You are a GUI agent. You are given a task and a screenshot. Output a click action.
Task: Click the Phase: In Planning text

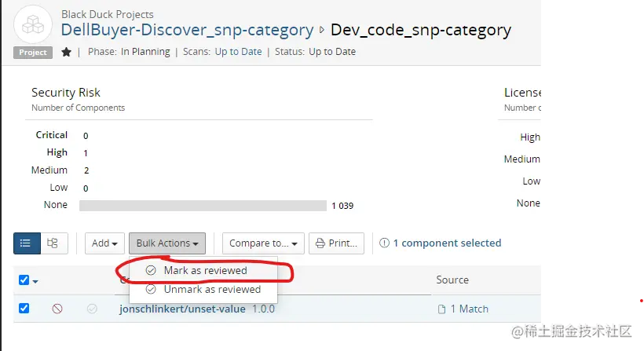[129, 52]
